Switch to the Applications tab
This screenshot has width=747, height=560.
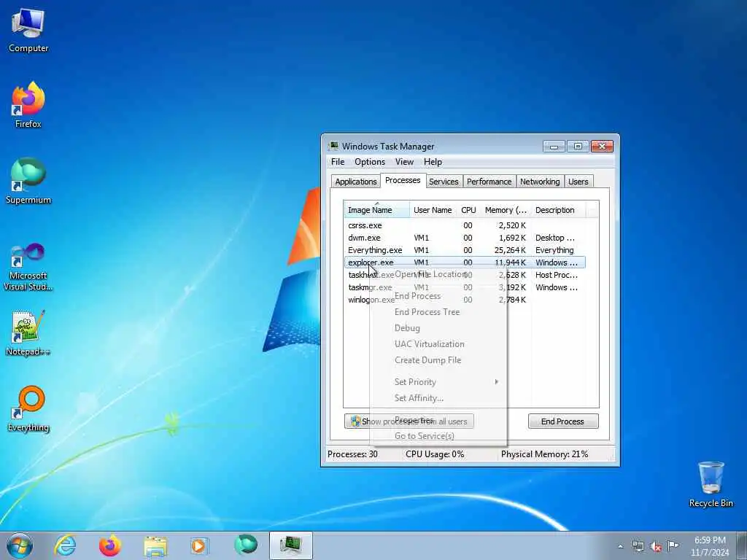coord(356,182)
